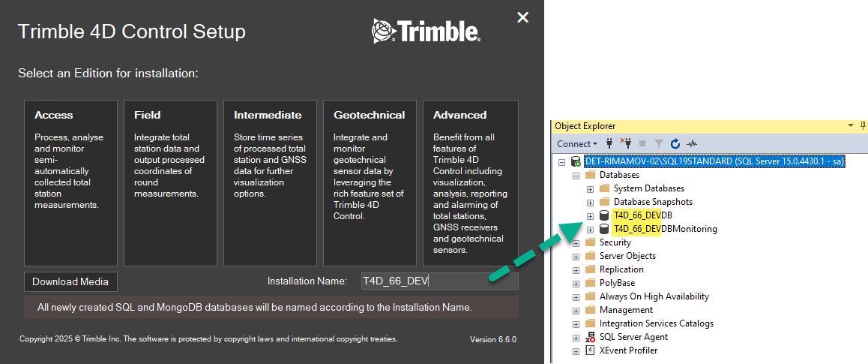This screenshot has width=868, height=364.
Task: Pick the Geotechnical edition card
Action: coord(370,183)
